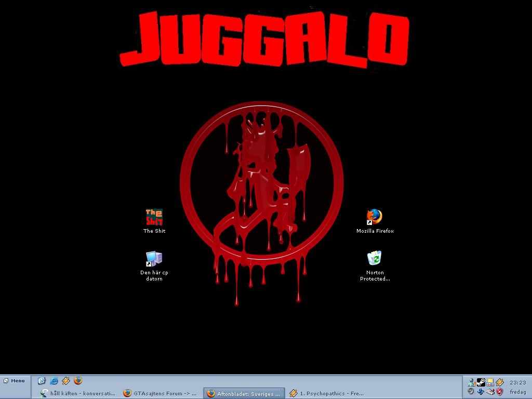
Task: Launch Internet Explorer from quick launch
Action: point(54,381)
